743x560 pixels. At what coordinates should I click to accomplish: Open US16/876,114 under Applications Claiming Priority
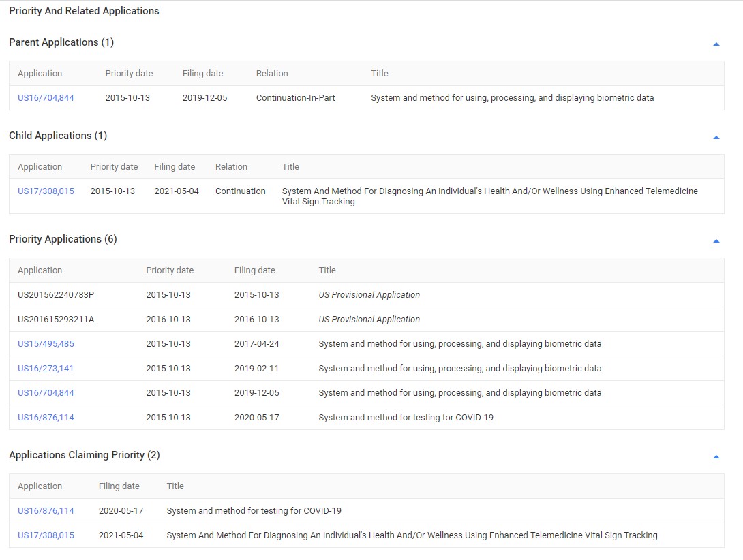46,511
